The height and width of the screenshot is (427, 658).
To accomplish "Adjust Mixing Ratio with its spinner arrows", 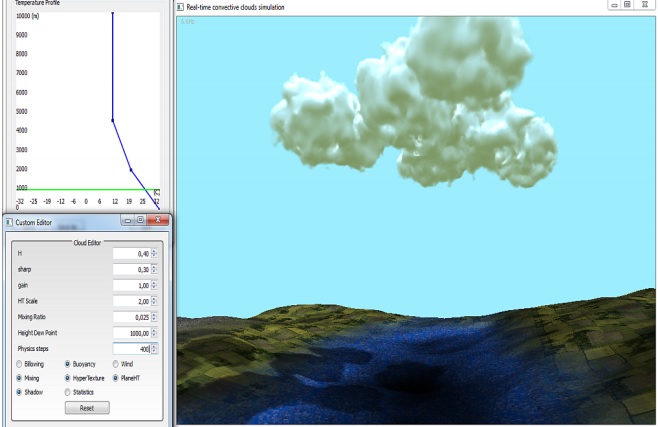I will (154, 317).
